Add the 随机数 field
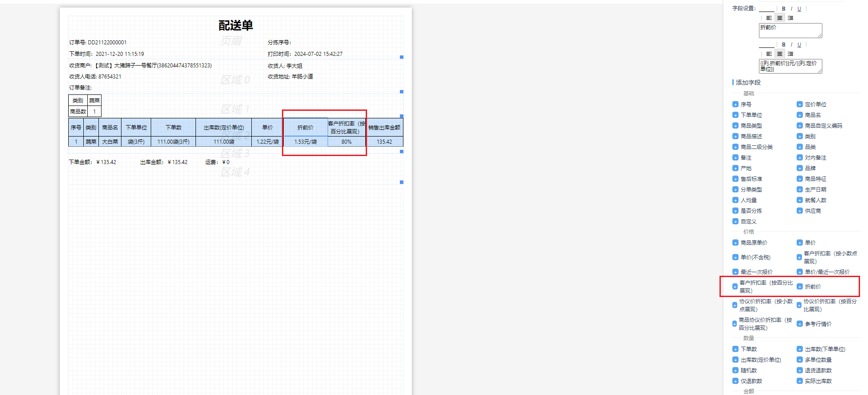This screenshot has height=395, width=868. pyautogui.click(x=735, y=371)
